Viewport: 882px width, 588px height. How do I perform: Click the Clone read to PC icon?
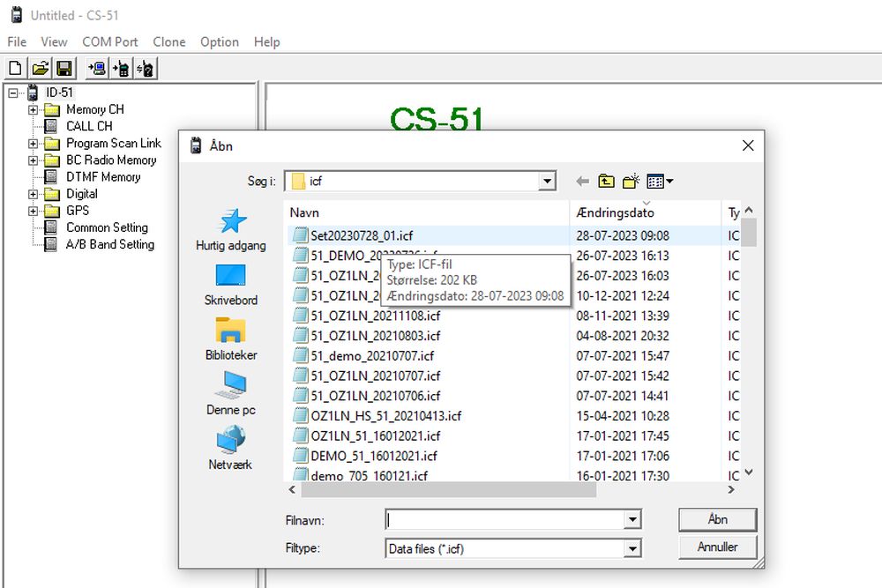(x=97, y=69)
